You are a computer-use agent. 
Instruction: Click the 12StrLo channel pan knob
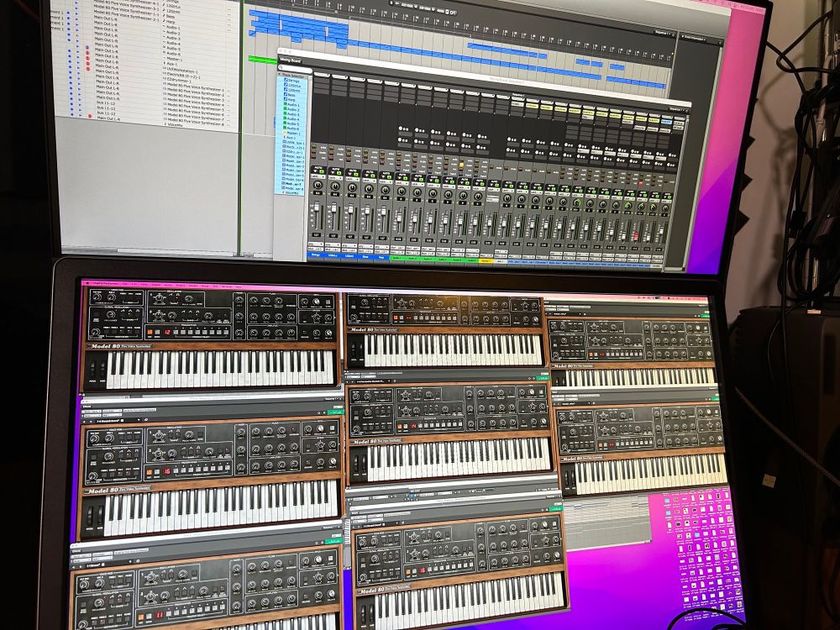(335, 186)
